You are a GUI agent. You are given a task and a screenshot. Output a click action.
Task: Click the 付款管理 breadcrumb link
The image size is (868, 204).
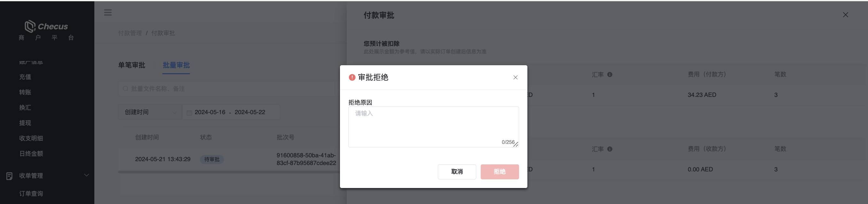coord(130,33)
